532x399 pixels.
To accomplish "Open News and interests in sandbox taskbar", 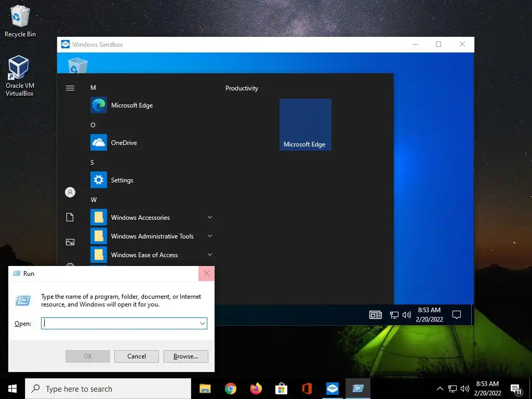I will (375, 315).
